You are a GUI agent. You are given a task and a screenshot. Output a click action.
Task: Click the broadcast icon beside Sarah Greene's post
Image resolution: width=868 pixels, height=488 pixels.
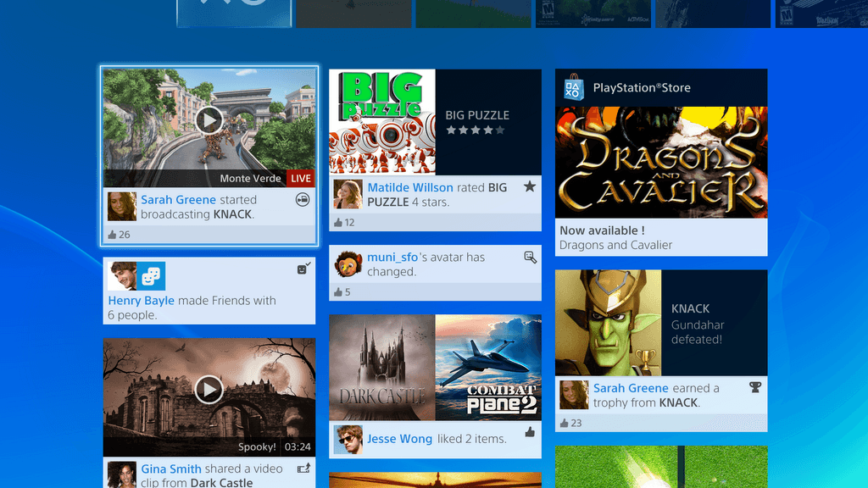[x=303, y=200]
